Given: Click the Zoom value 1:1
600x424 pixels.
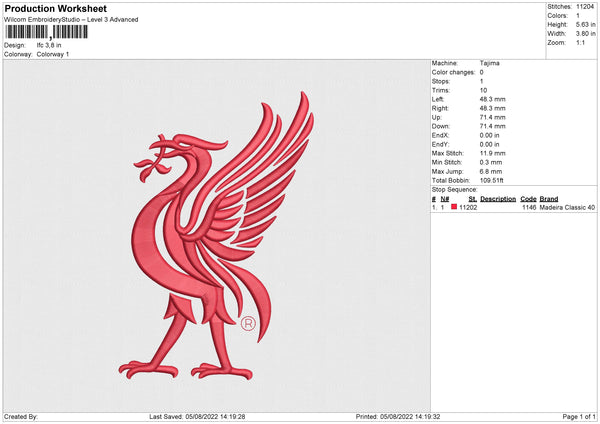Looking at the screenshot, I should coord(580,42).
